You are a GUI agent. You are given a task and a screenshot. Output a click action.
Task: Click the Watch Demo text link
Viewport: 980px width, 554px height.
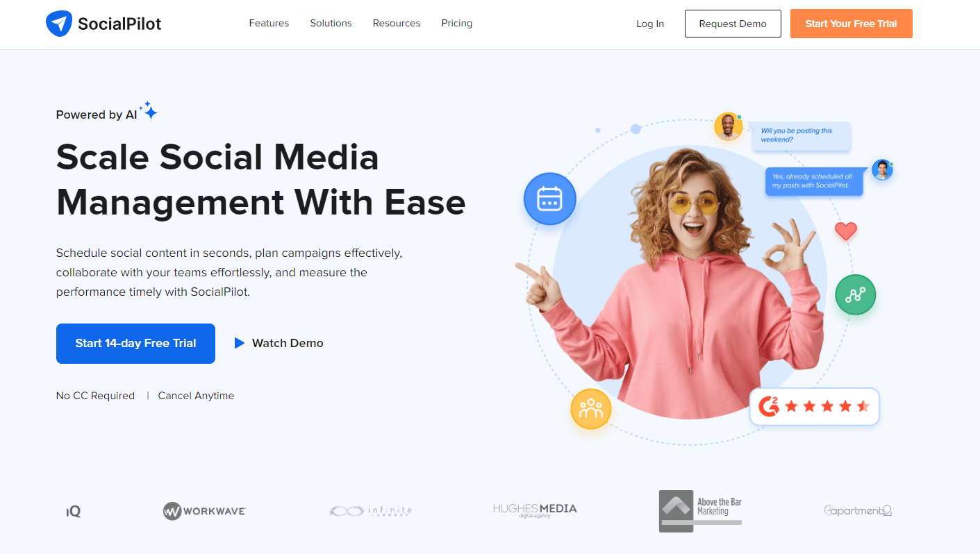tap(288, 343)
